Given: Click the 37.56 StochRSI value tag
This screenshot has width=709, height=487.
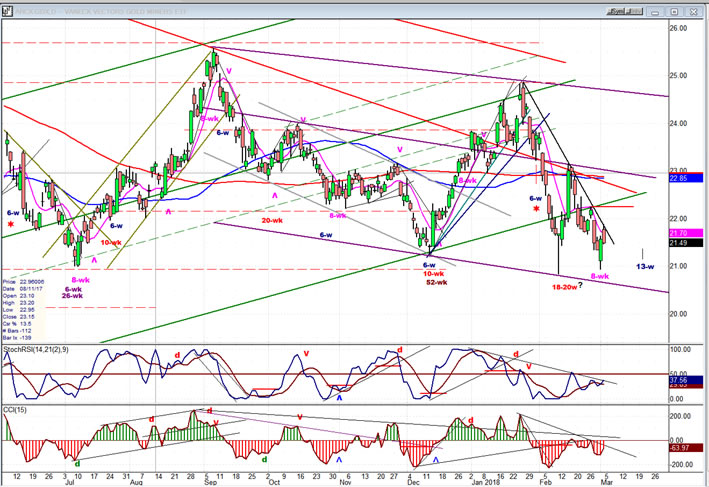Looking at the screenshot, I should (685, 380).
